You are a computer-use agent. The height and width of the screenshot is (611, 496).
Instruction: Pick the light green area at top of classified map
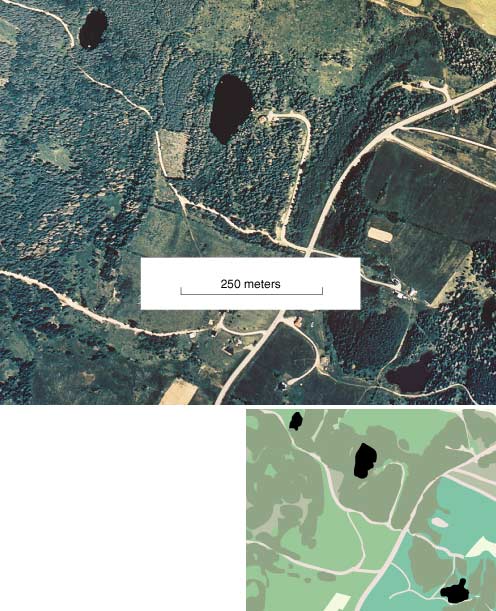[x=394, y=425]
